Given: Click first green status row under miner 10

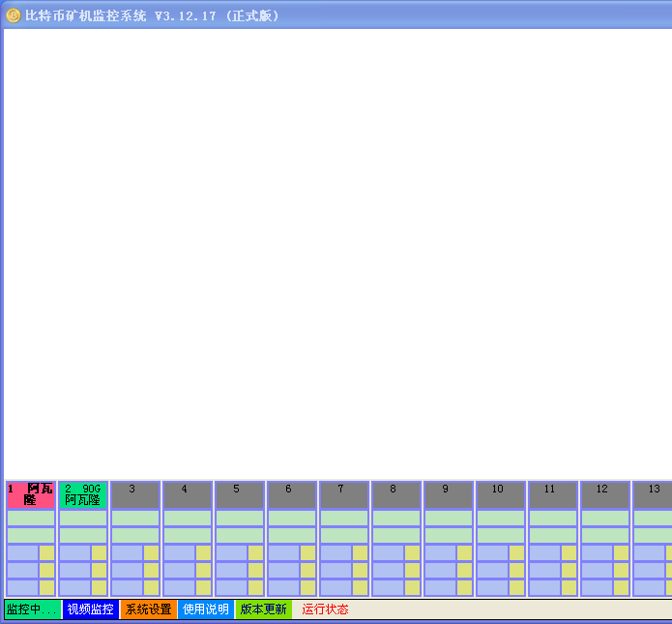Looking at the screenshot, I should pyautogui.click(x=501, y=518).
